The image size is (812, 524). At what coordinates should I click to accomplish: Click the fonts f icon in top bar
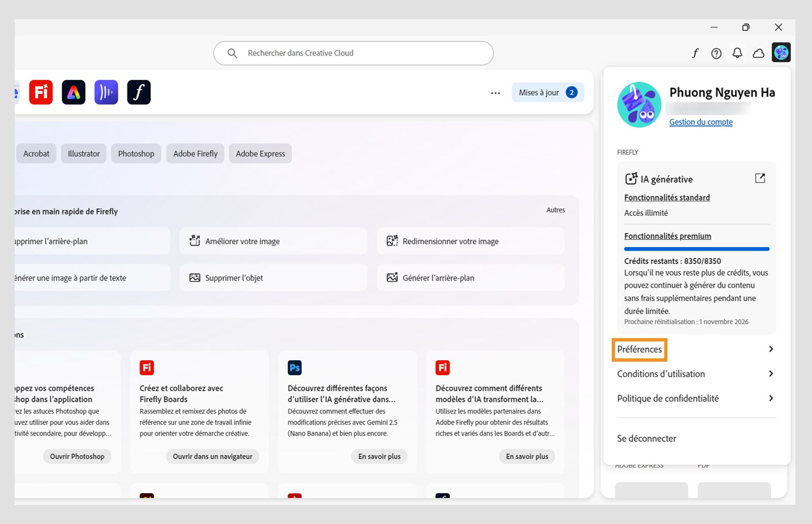pos(695,53)
